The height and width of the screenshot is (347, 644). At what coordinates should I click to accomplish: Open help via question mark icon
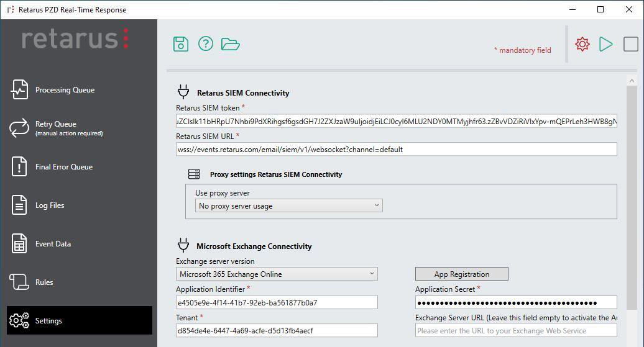(205, 44)
